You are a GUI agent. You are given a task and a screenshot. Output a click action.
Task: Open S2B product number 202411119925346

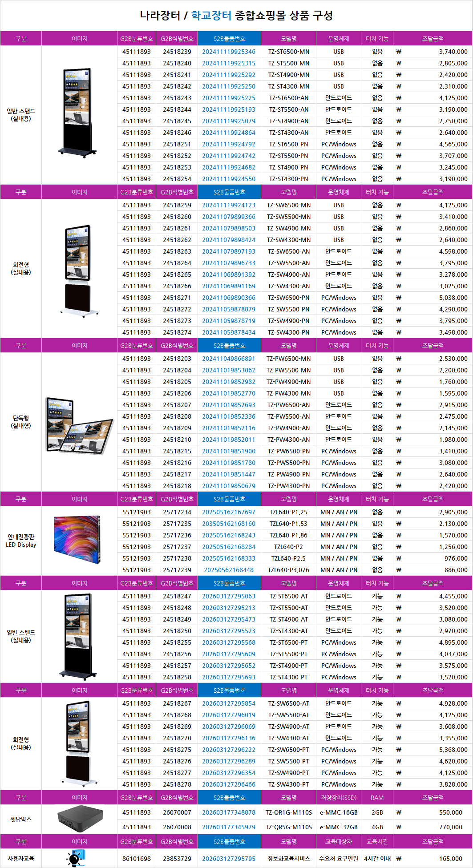tap(229, 52)
